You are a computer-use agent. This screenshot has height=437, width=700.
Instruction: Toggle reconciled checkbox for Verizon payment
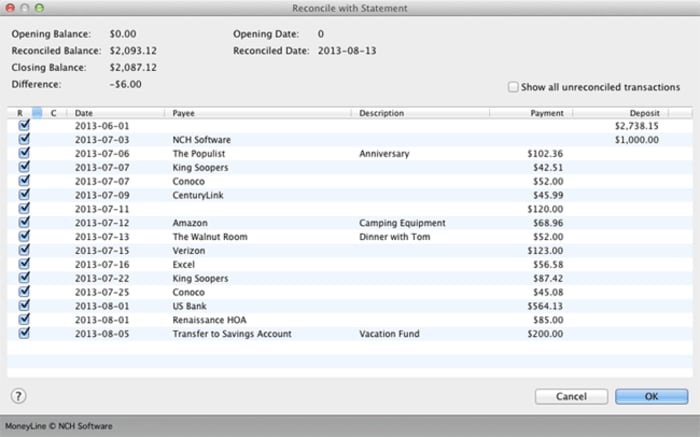(24, 250)
